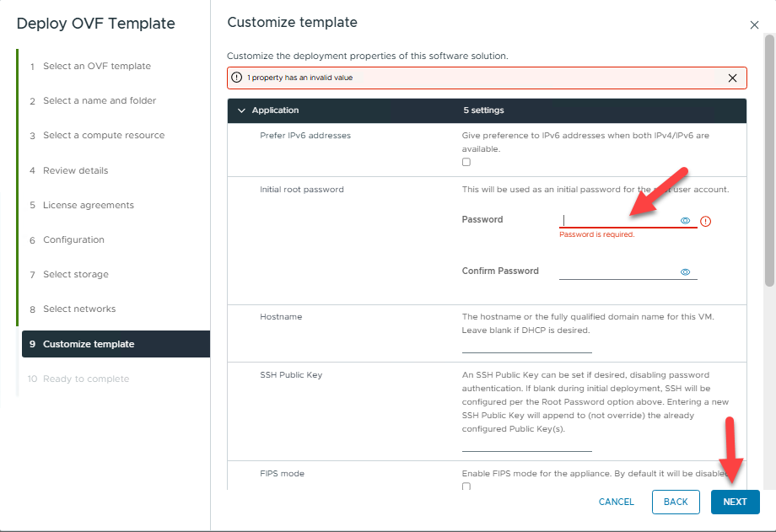Image resolution: width=776 pixels, height=532 pixels.
Task: Navigate to step 7 Select storage
Action: tap(75, 274)
